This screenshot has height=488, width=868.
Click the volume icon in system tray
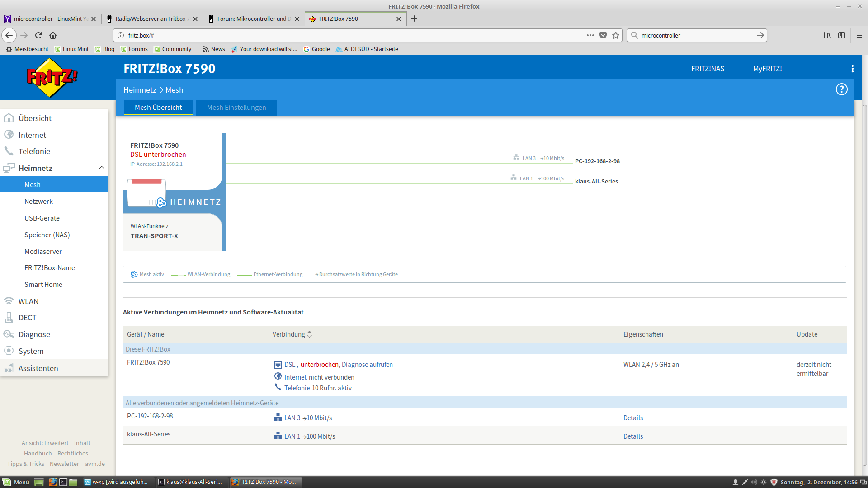[754, 482]
